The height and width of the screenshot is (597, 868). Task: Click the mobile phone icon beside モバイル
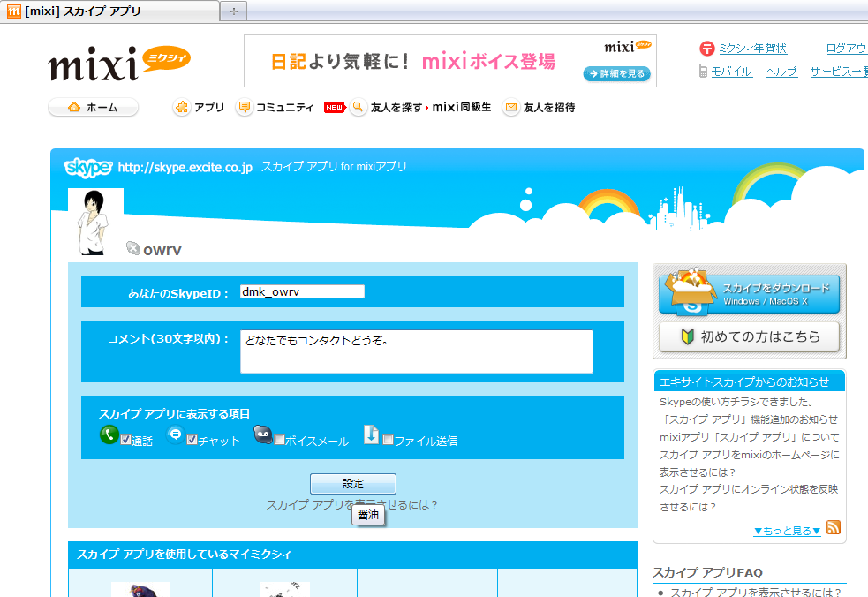[x=703, y=72]
